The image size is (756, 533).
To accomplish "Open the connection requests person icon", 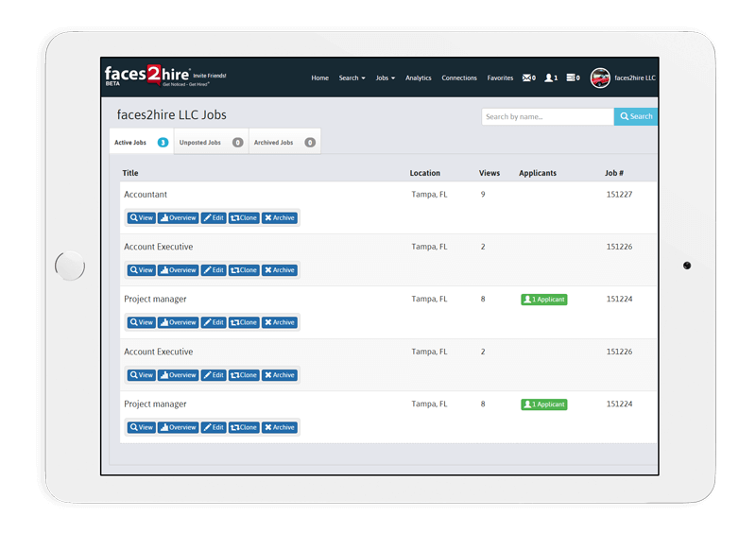I will click(x=551, y=78).
